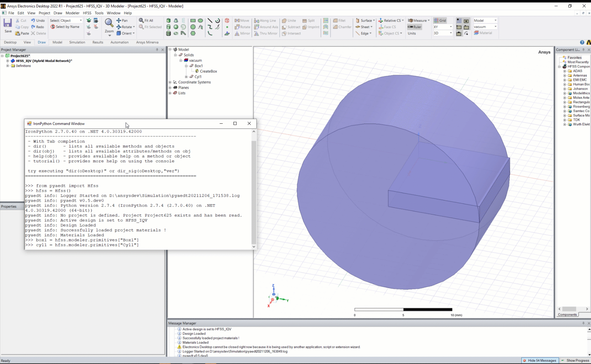Click the Zoom magnifier icon

[109, 23]
